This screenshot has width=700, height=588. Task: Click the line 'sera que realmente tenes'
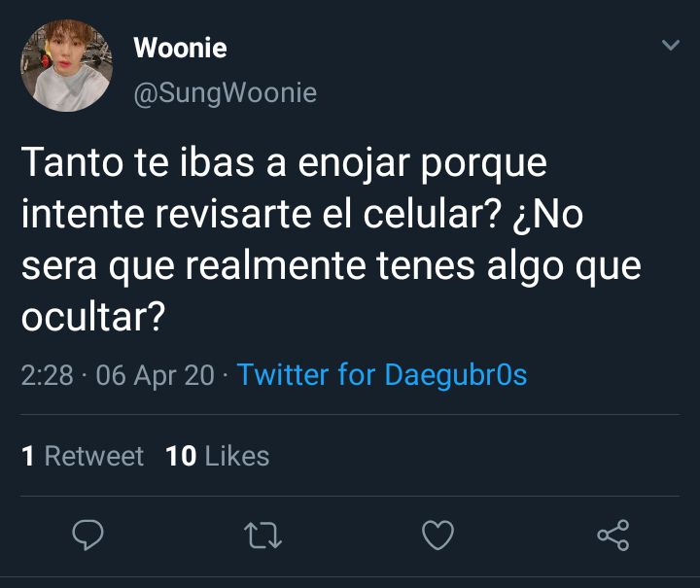[x=248, y=266]
